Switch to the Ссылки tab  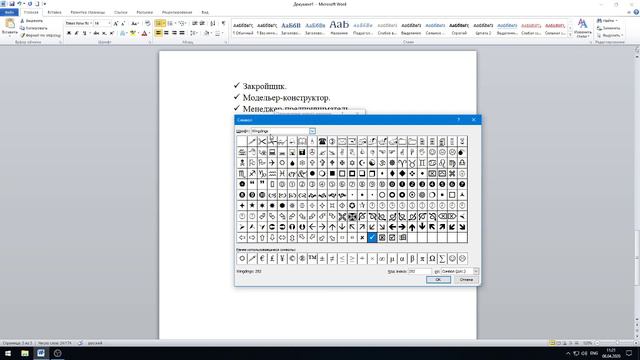(120, 12)
